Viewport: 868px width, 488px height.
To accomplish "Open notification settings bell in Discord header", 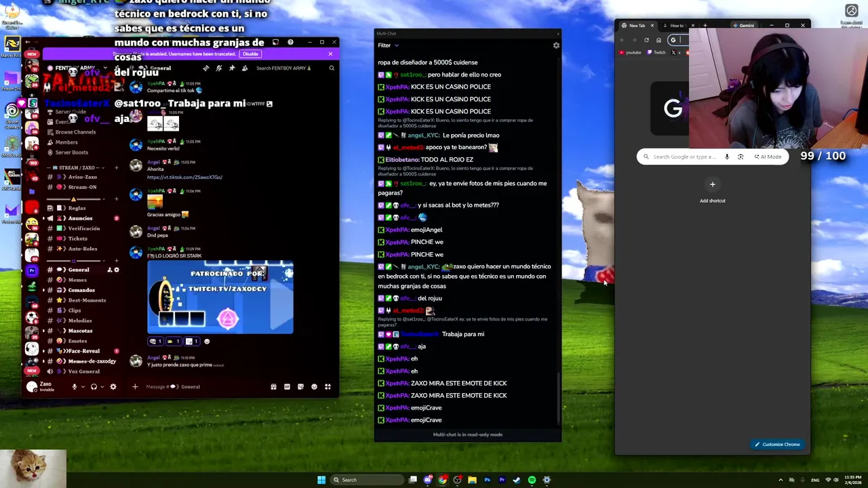I will click(x=218, y=68).
